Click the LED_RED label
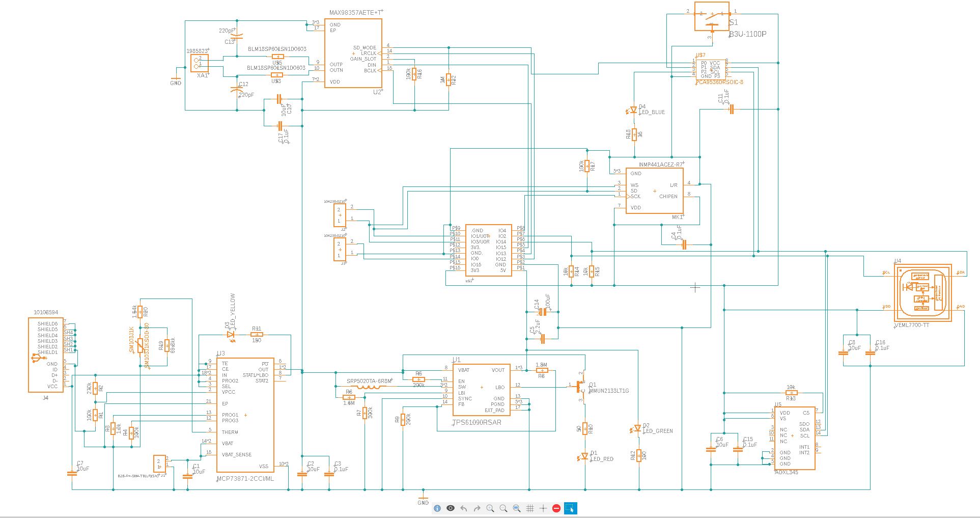The height and width of the screenshot is (518, 980). pyautogui.click(x=602, y=459)
